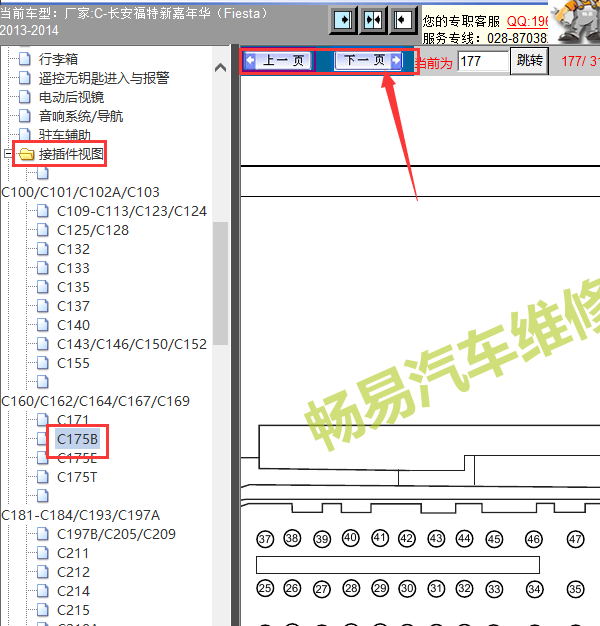Select the C132 connector page

point(73,249)
